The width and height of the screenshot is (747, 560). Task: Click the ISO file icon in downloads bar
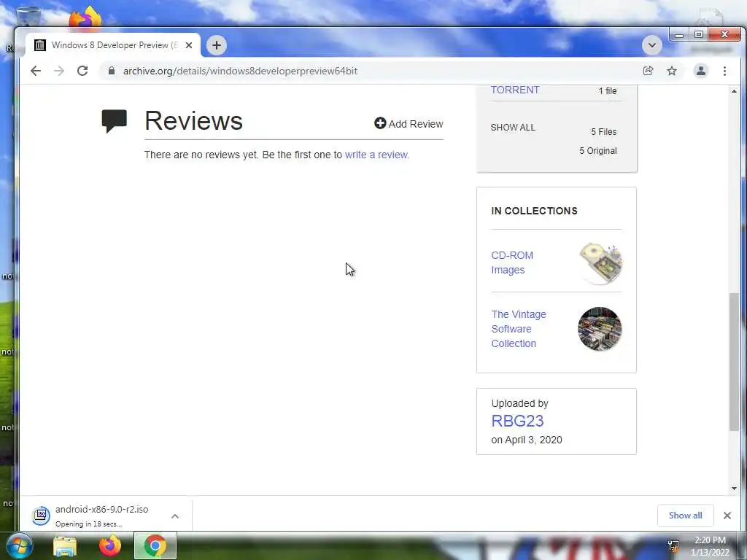point(41,516)
